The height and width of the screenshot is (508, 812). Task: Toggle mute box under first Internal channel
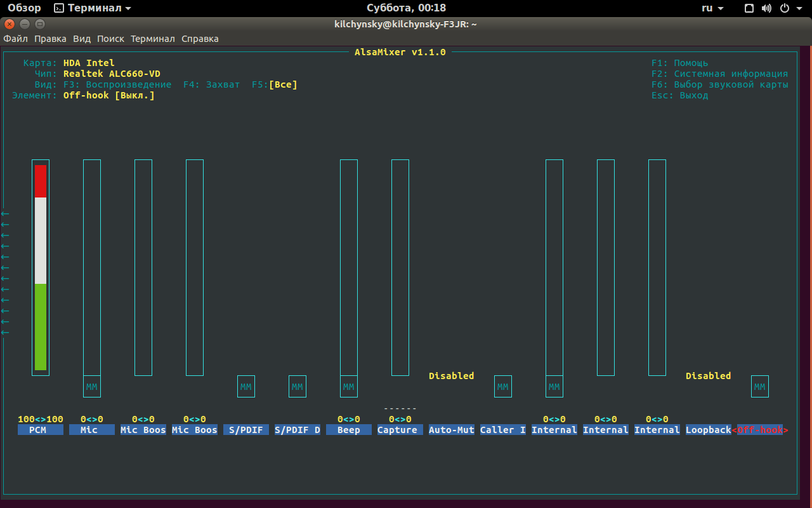(x=554, y=387)
